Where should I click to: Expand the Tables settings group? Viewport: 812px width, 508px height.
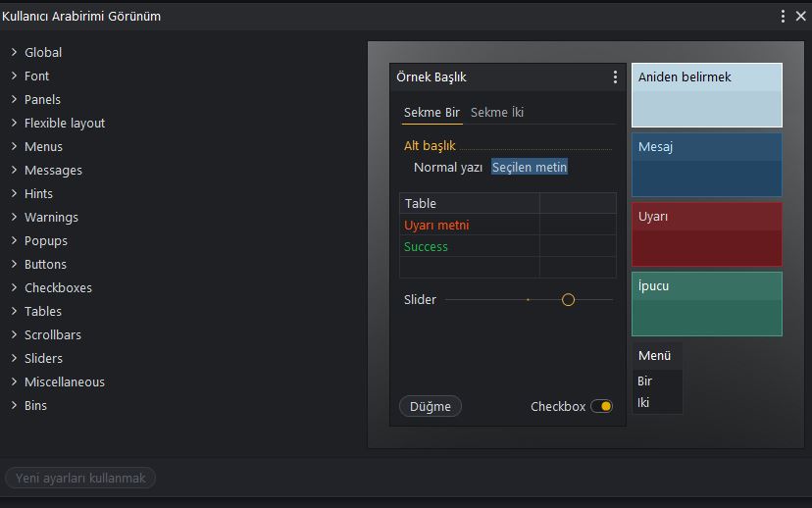coord(14,312)
